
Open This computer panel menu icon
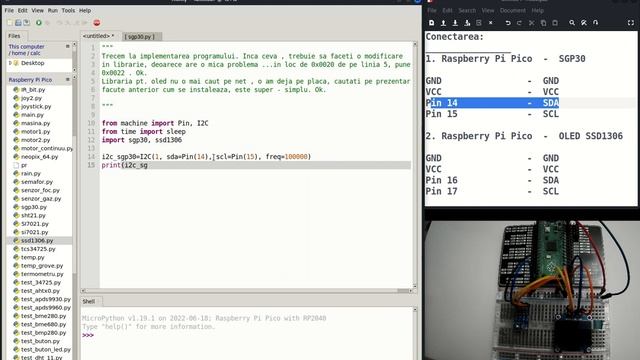coord(68,47)
